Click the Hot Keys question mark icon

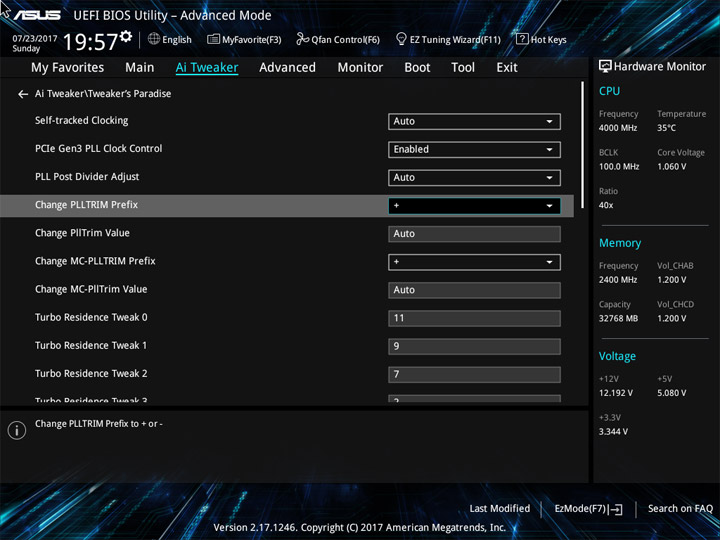pyautogui.click(x=522, y=39)
